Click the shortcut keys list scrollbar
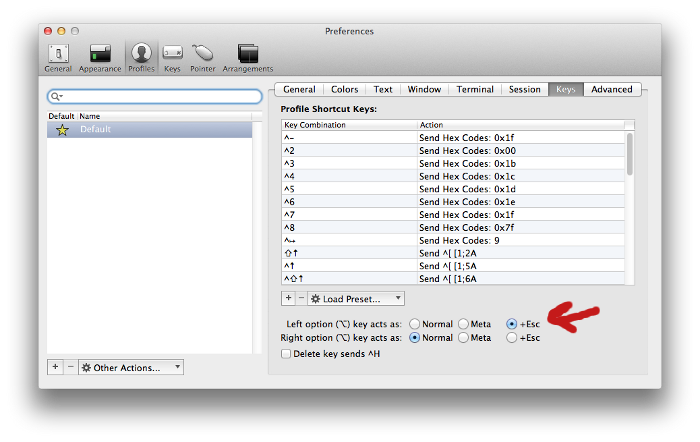Screen dimensions: 700x442 (629, 154)
